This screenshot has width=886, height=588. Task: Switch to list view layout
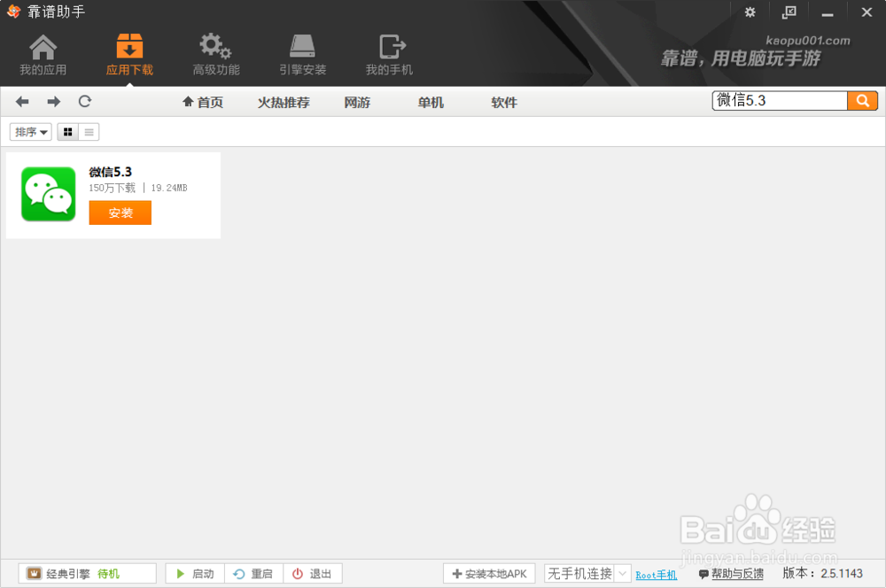[x=88, y=131]
